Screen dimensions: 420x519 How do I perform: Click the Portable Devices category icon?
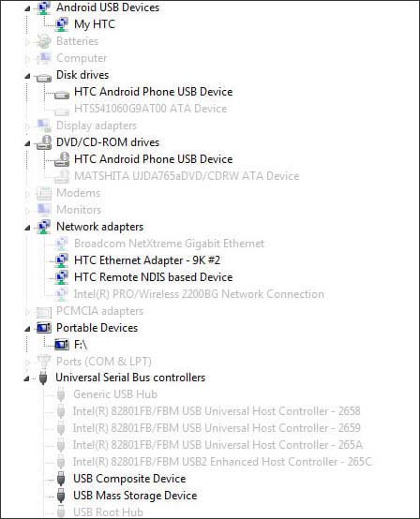coord(44,328)
